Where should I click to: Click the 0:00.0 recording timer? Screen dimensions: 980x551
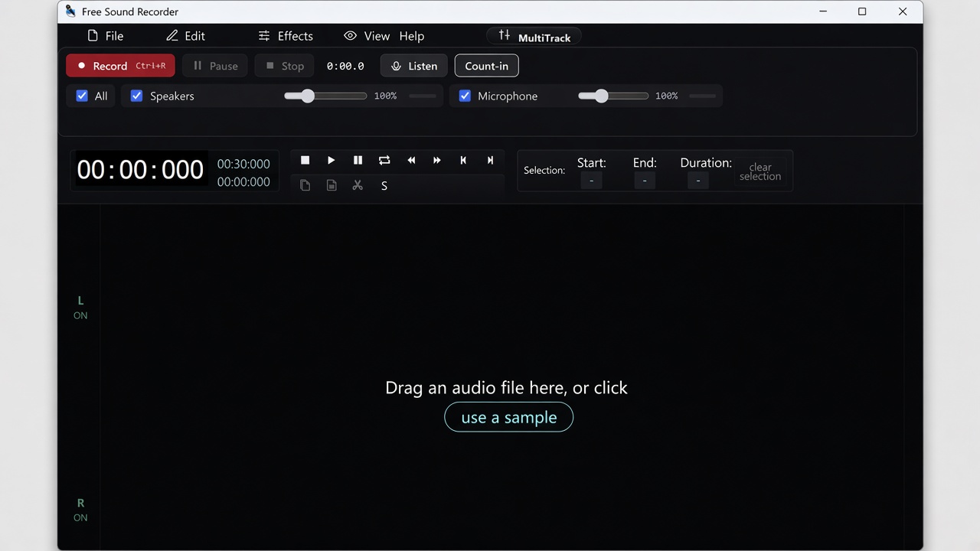[345, 66]
